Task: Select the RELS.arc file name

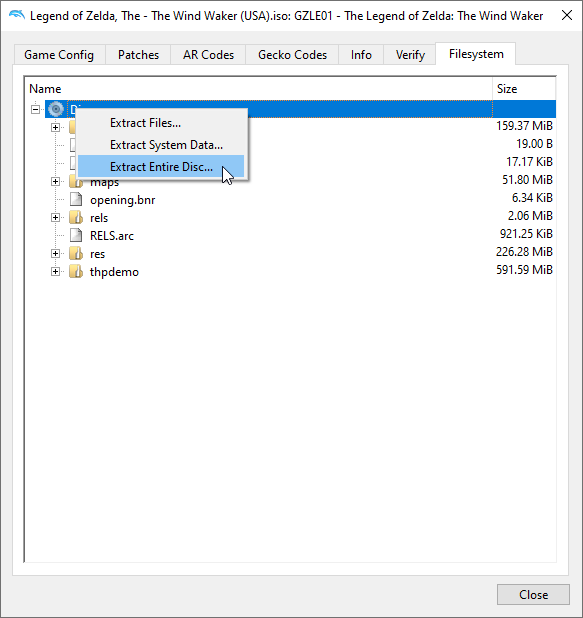Action: (x=112, y=236)
